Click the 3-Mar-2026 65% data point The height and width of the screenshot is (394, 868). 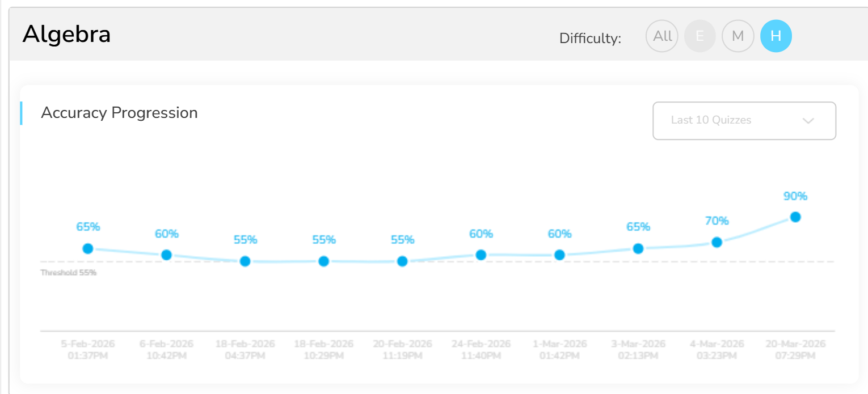[638, 248]
